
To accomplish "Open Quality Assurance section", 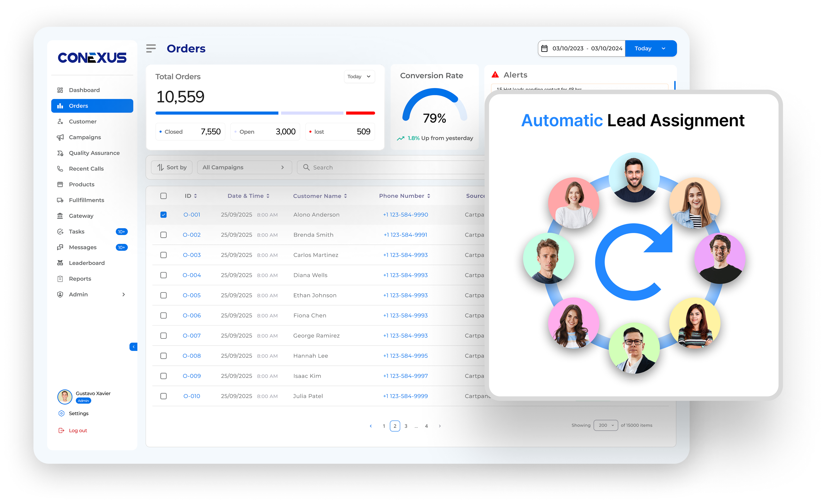I will [94, 153].
